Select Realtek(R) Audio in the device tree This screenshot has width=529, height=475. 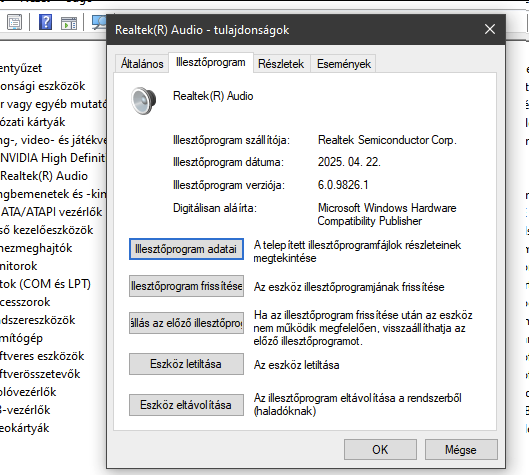44,176
